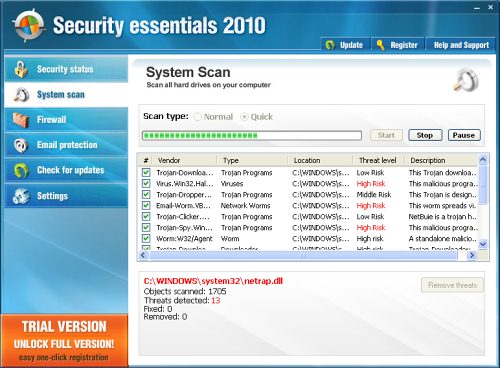The height and width of the screenshot is (368, 500).
Task: Click the scroll left arrow of results list
Action: tap(143, 255)
